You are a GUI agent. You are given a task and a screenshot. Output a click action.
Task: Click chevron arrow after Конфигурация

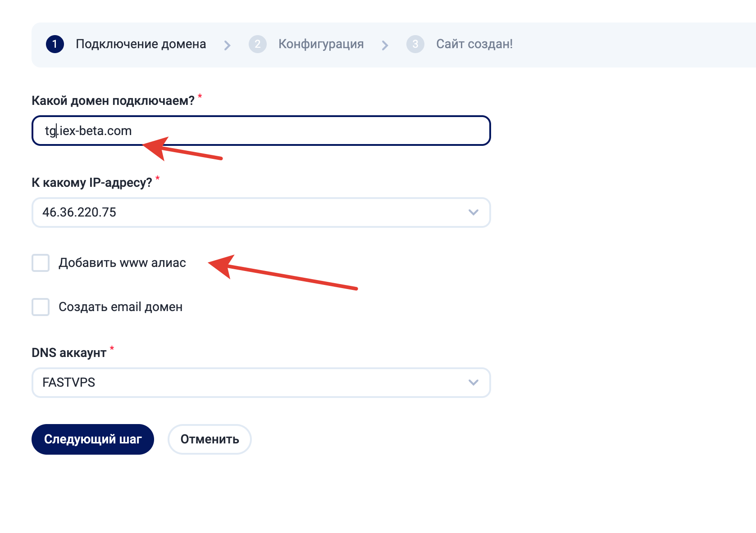pyautogui.click(x=385, y=45)
